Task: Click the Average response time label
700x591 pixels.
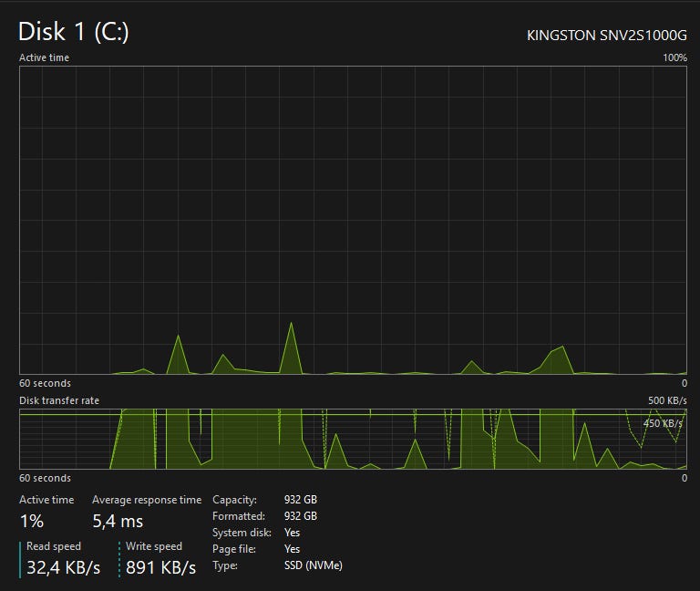Action: (x=147, y=500)
